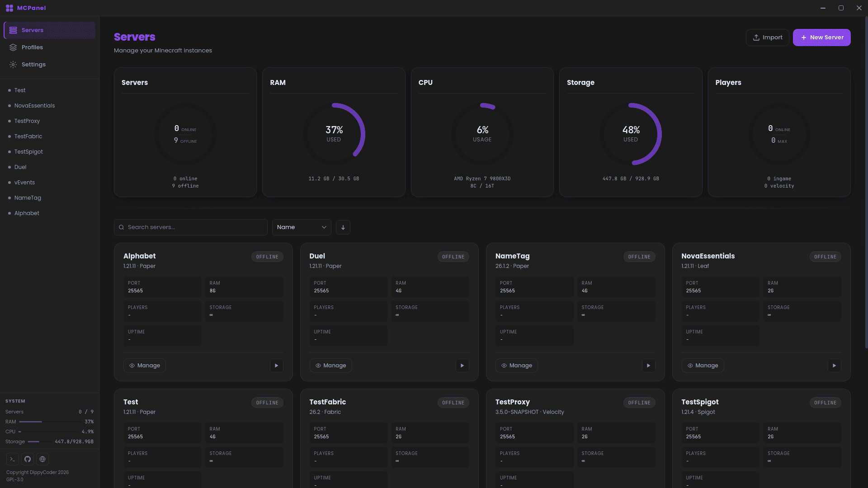Screen dimensions: 868x488
Task: Click the CPU usage gauge at 6%
Action: 482,134
